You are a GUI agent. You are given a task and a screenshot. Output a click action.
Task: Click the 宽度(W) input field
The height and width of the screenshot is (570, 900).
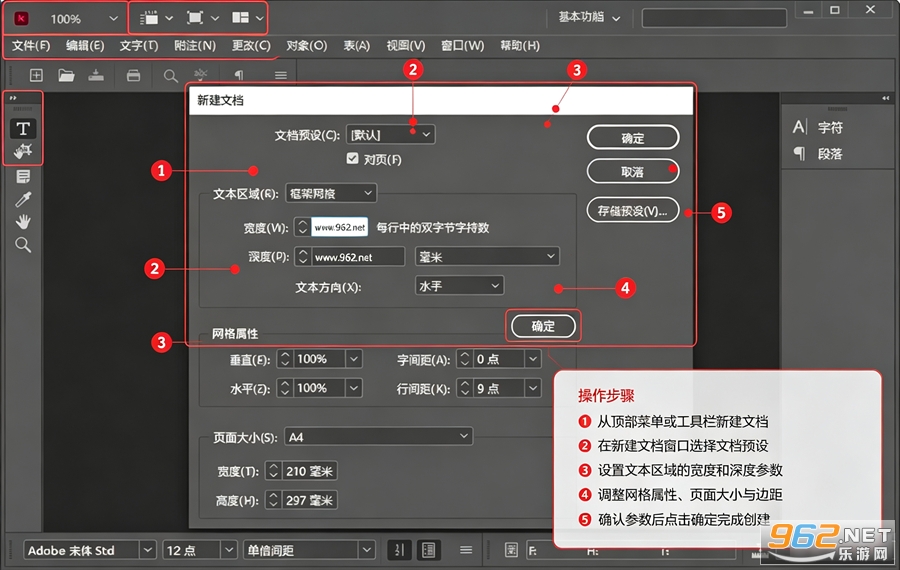pyautogui.click(x=339, y=227)
